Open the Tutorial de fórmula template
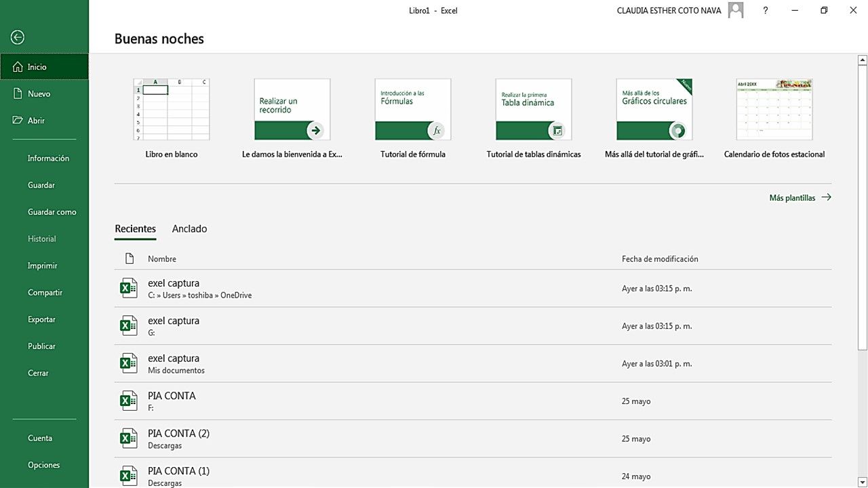This screenshot has width=868, height=488. pos(412,110)
